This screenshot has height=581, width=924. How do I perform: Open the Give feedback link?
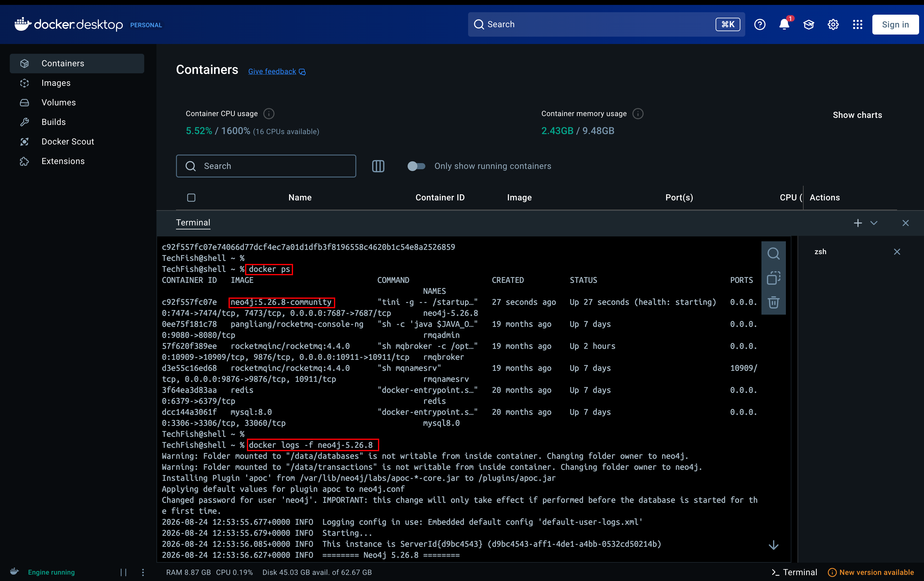[x=277, y=71]
